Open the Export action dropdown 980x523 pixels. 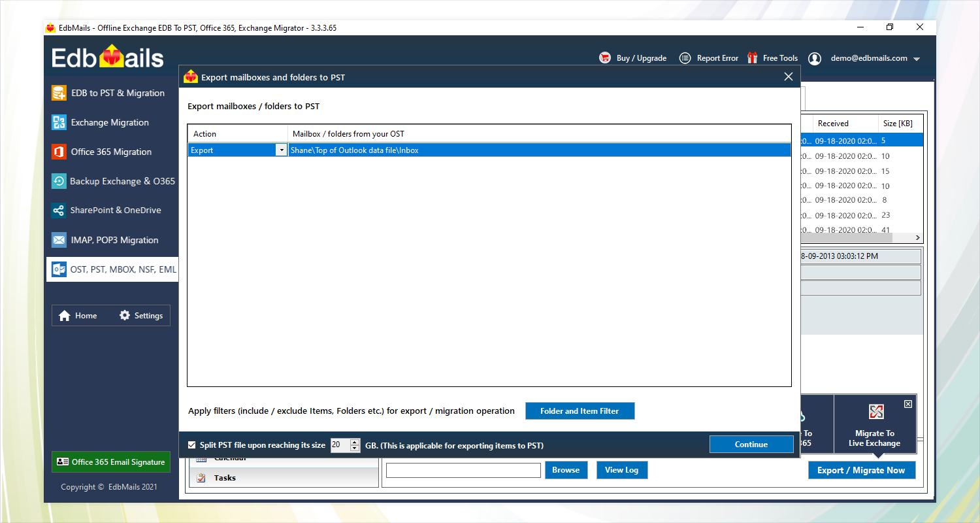click(x=282, y=150)
